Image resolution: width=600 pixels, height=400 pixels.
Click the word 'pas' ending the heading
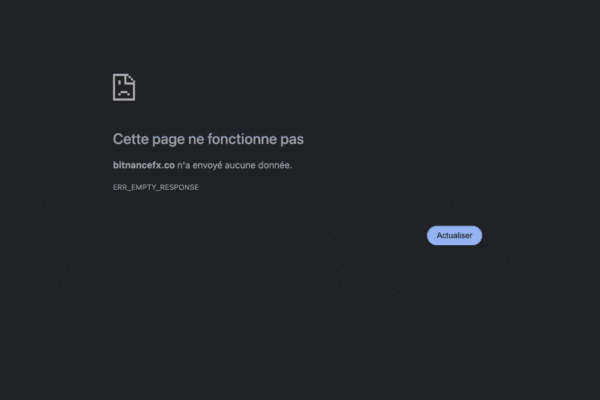click(x=292, y=140)
